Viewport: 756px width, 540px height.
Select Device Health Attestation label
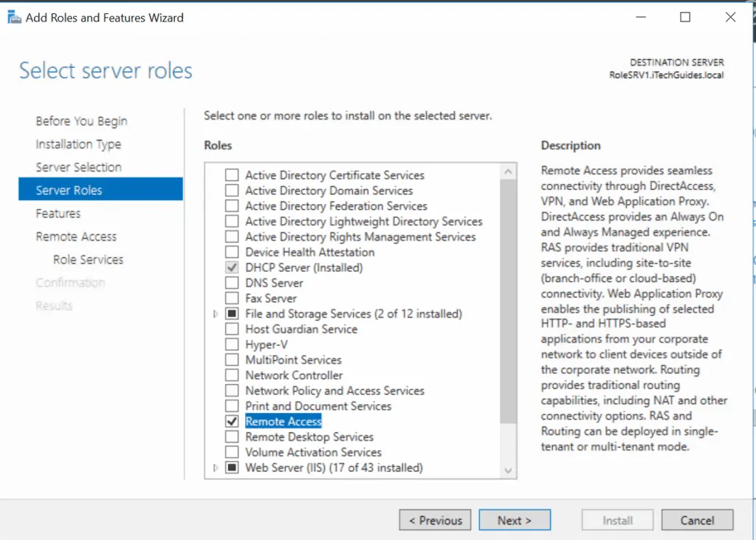click(310, 253)
